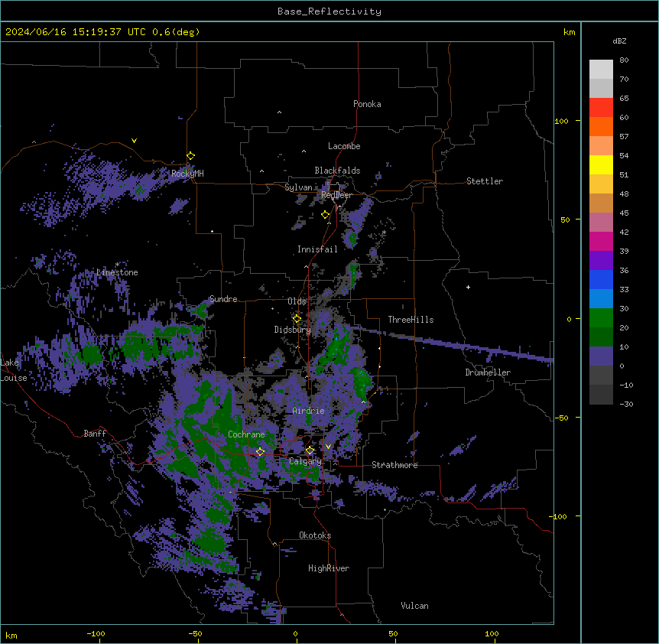Pick the slate-purple 10-0 dBZ swatch
659x644 pixels.
coord(601,356)
